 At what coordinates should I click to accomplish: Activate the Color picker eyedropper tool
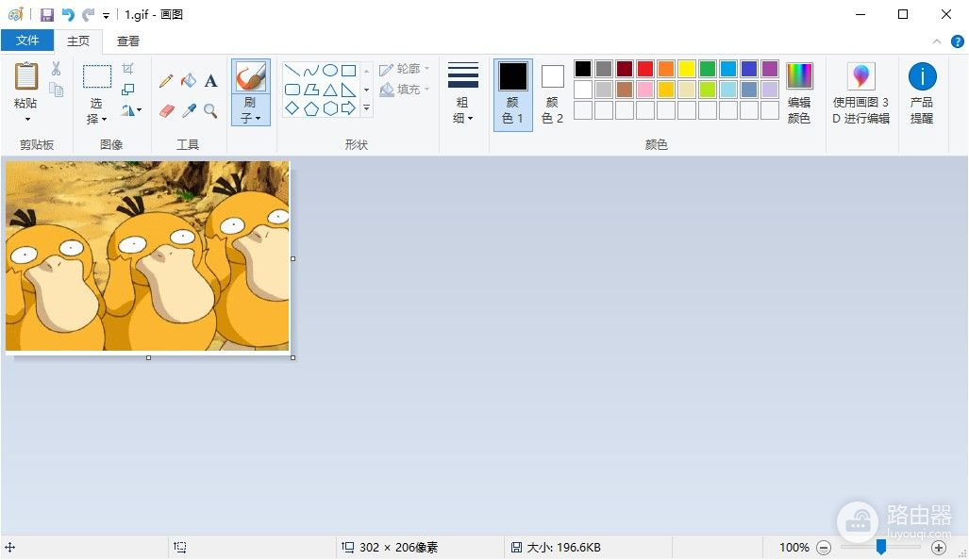189,111
